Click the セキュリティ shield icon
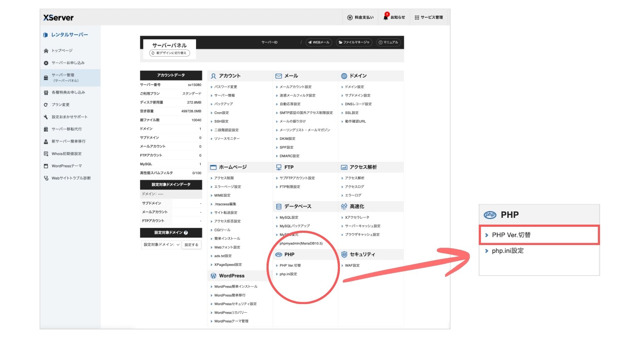This screenshot has height=338, width=644. tap(344, 254)
